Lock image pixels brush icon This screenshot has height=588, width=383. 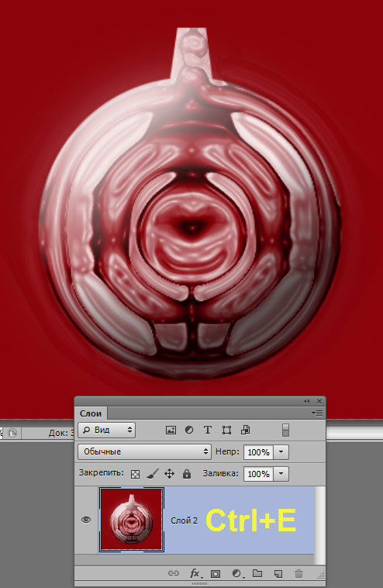153,474
